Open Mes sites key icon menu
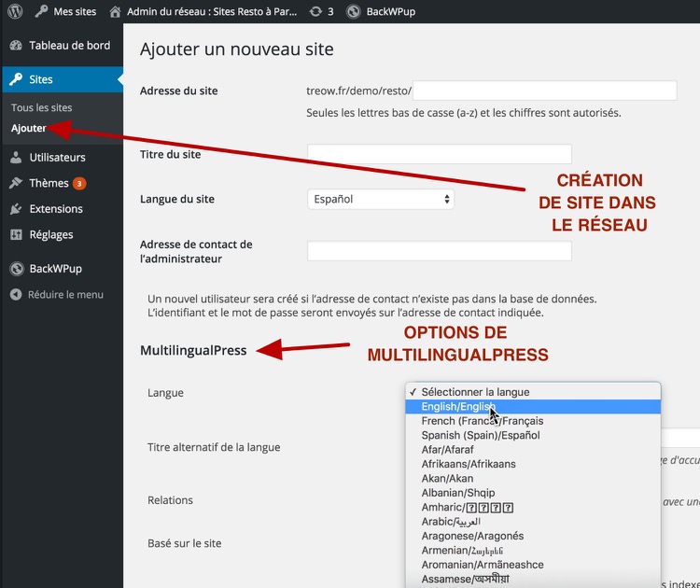700x588 pixels. pyautogui.click(x=41, y=11)
